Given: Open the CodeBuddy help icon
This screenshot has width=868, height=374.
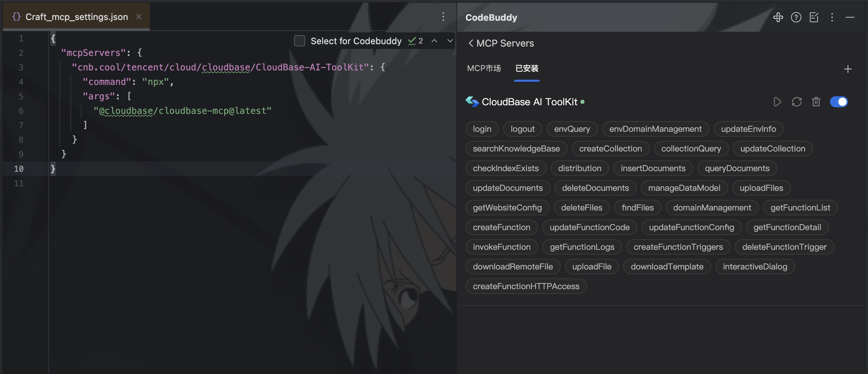Looking at the screenshot, I should [x=796, y=17].
